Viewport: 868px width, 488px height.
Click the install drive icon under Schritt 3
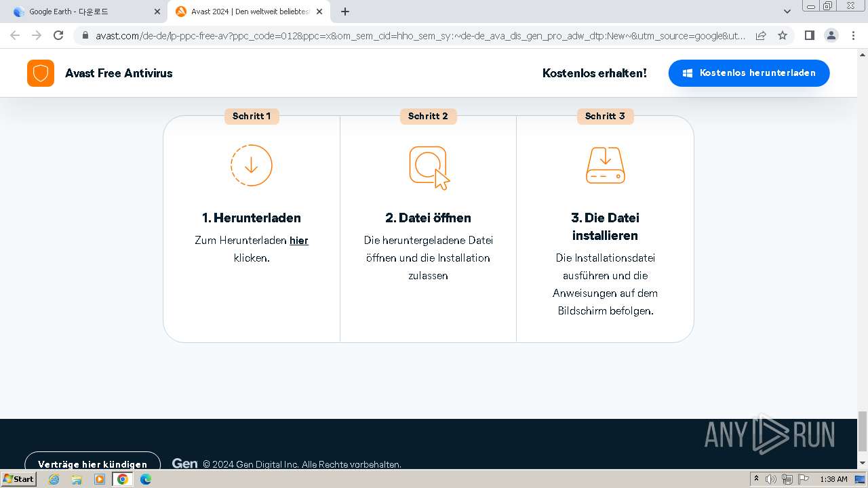605,165
